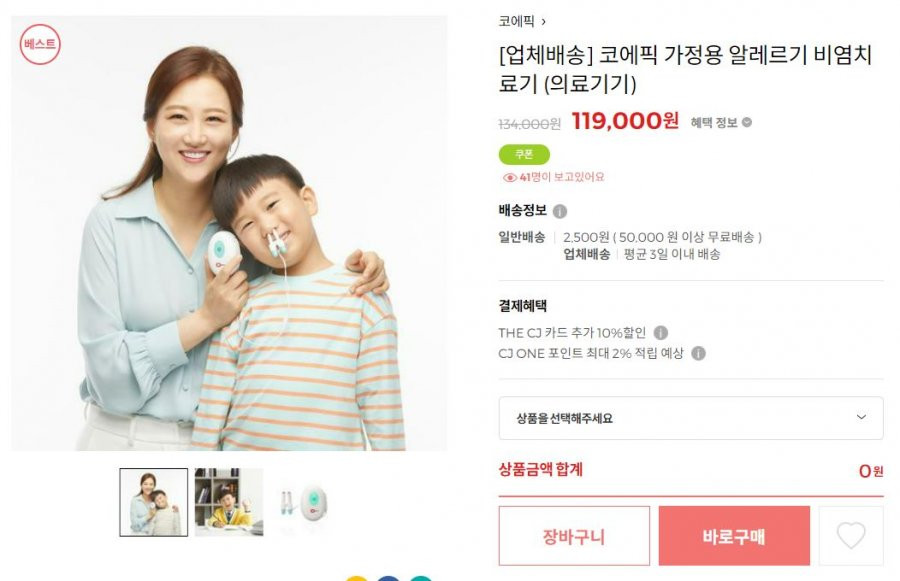
Task: Click the heart wishlist icon
Action: (x=851, y=536)
